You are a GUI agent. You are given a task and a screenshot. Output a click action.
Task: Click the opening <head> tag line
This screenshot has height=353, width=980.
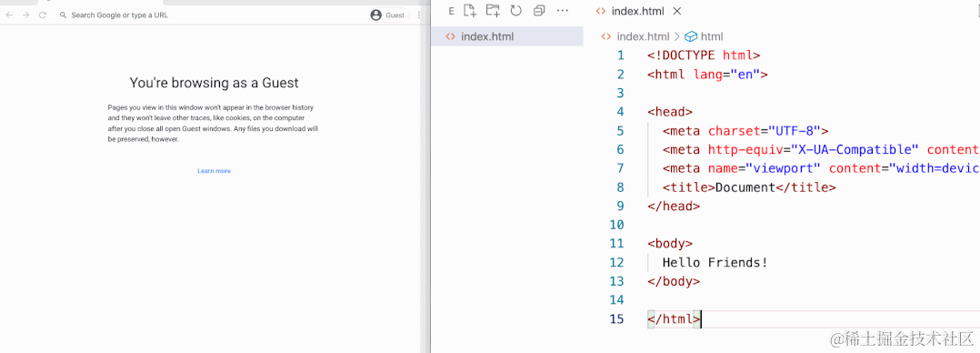(670, 112)
